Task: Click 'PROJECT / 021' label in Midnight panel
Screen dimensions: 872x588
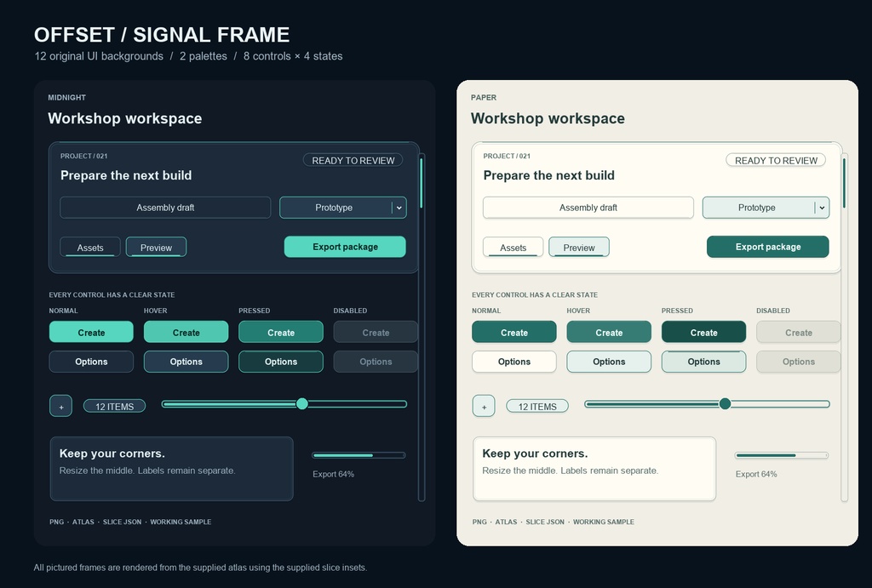Action: [x=84, y=157]
